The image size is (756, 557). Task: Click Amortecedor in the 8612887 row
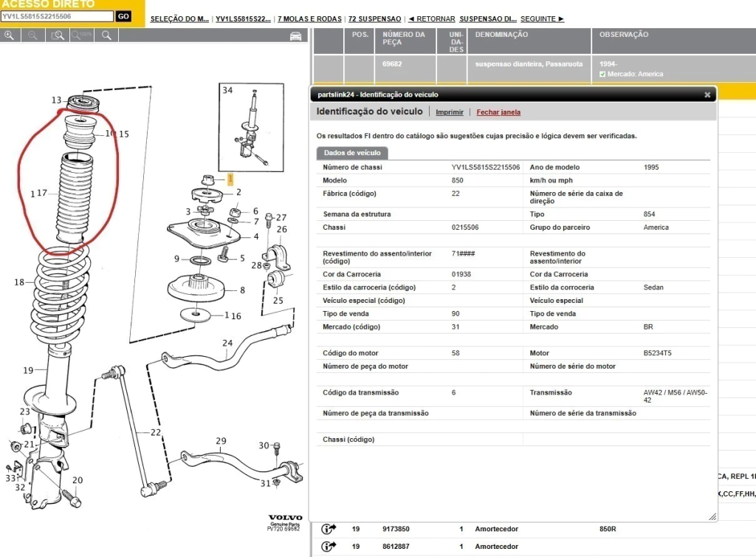[497, 547]
